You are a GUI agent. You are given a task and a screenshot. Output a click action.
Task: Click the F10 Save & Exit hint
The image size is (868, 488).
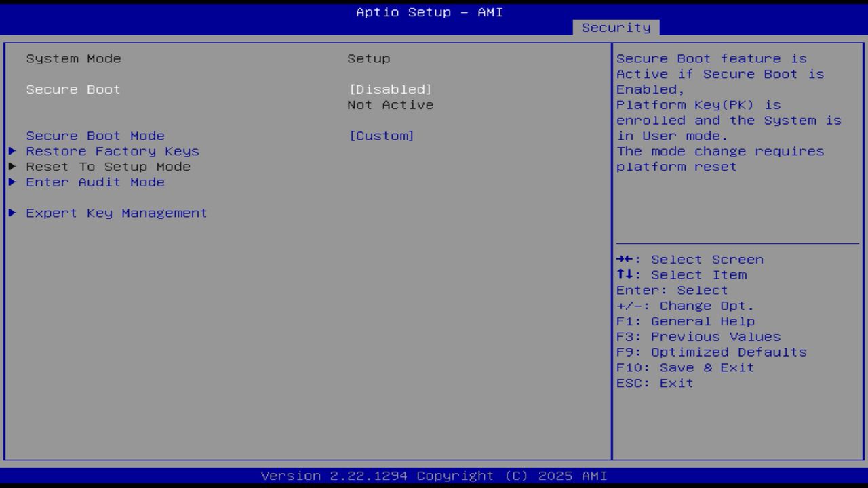coord(684,367)
